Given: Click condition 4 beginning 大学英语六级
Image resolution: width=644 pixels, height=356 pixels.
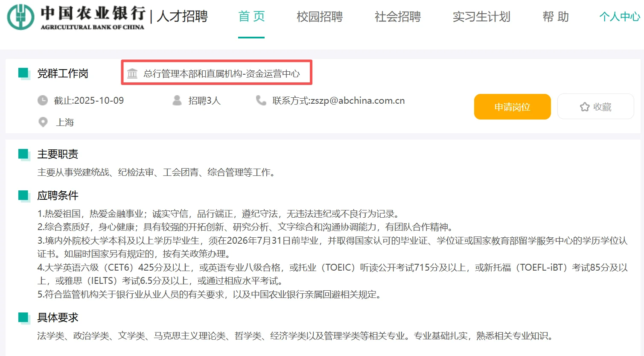Looking at the screenshot, I should [332, 274].
